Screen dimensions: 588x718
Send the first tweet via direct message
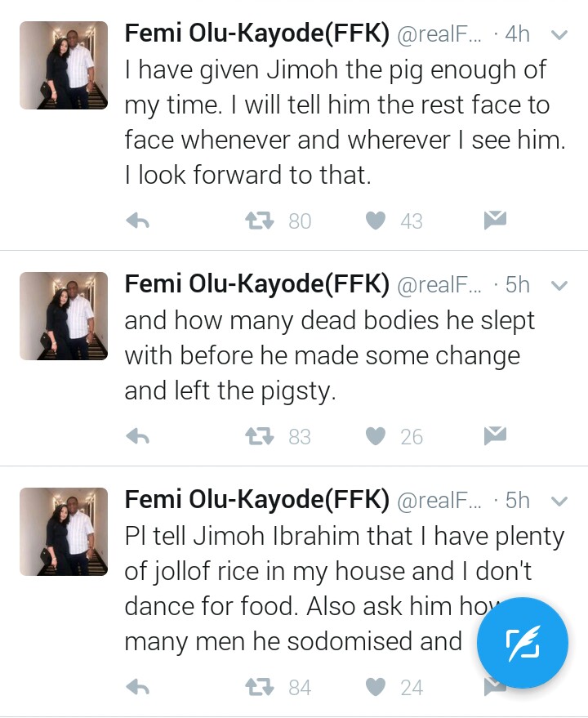click(495, 220)
